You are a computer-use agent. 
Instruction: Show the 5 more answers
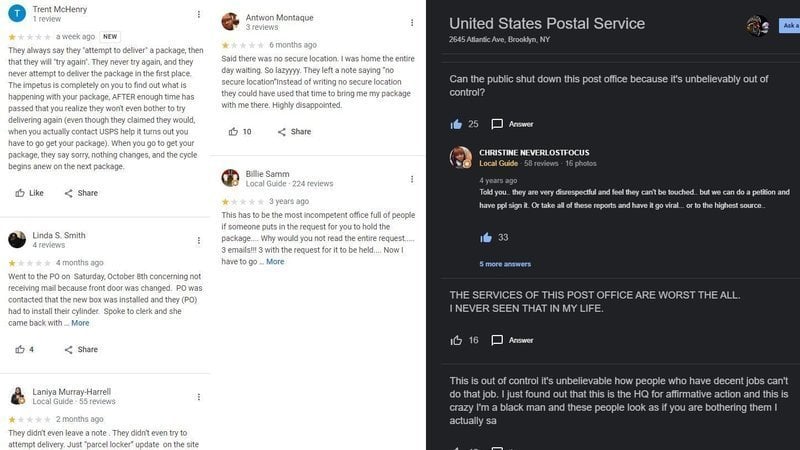(x=504, y=264)
